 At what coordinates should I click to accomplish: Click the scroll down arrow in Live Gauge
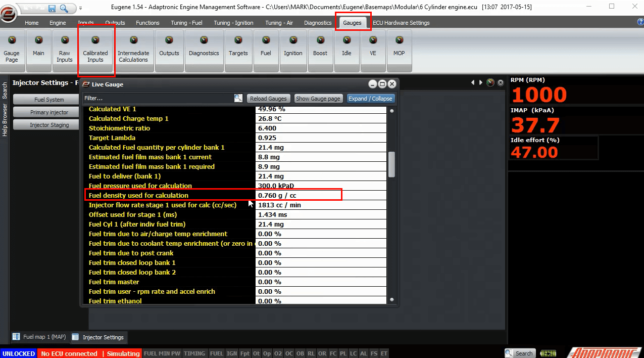tap(391, 300)
